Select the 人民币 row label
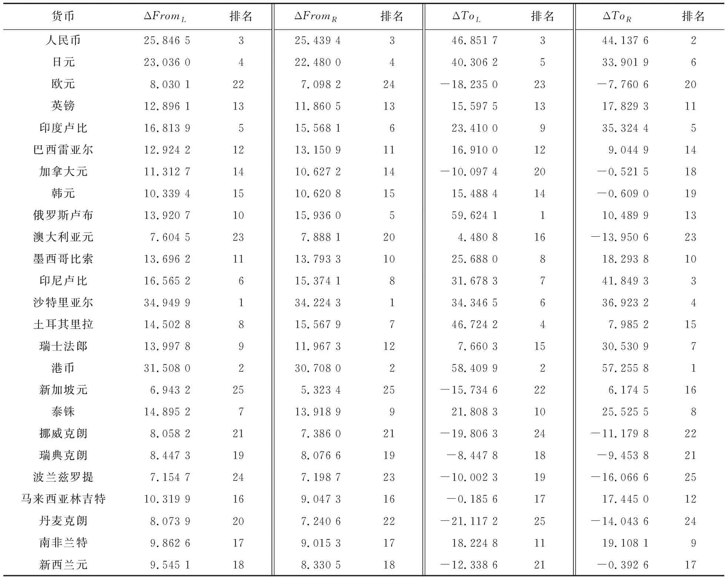Screen dimensions: 728x580 [63, 40]
